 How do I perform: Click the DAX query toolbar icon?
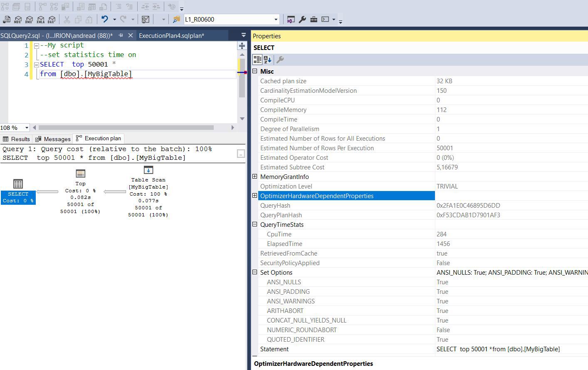pos(52,20)
